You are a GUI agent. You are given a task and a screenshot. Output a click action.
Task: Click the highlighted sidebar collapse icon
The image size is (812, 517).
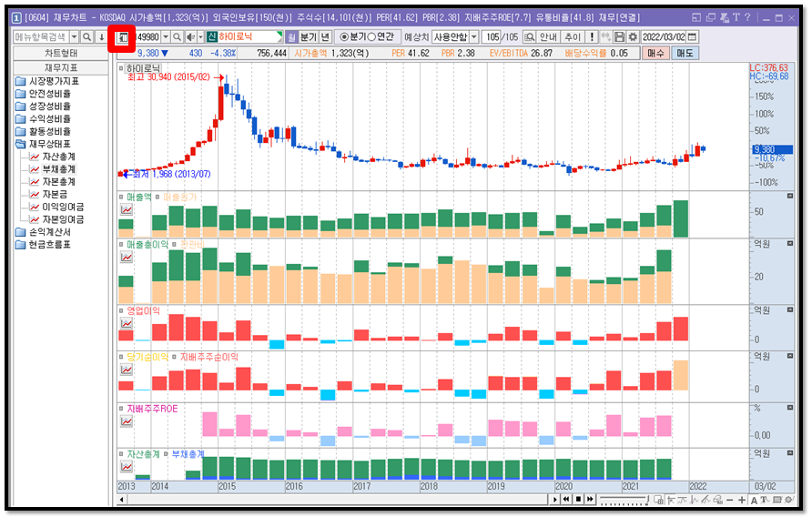point(122,37)
